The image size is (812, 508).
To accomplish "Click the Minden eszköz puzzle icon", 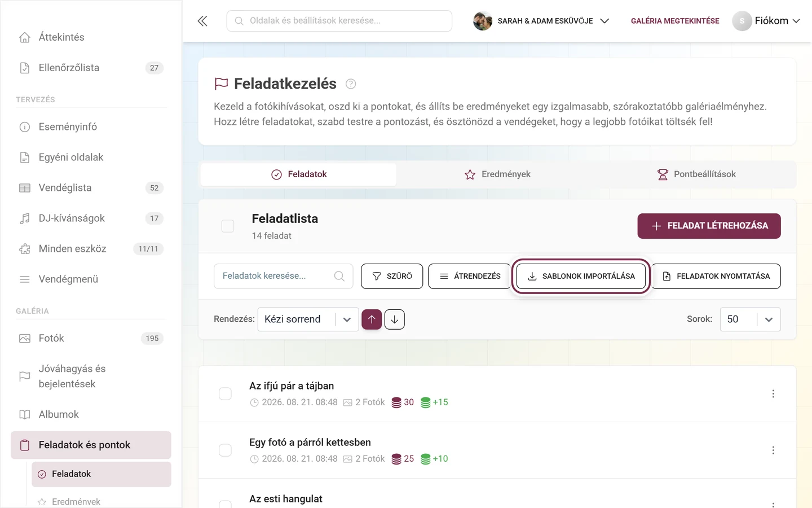I will click(x=25, y=249).
